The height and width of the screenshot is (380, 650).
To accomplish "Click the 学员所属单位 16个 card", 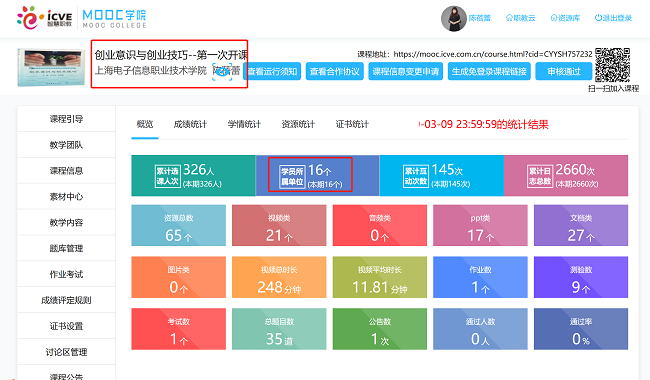I will [318, 176].
